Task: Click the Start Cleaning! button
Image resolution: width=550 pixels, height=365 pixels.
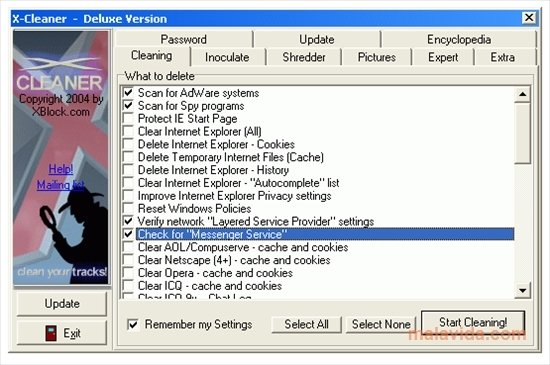Action: pyautogui.click(x=473, y=322)
